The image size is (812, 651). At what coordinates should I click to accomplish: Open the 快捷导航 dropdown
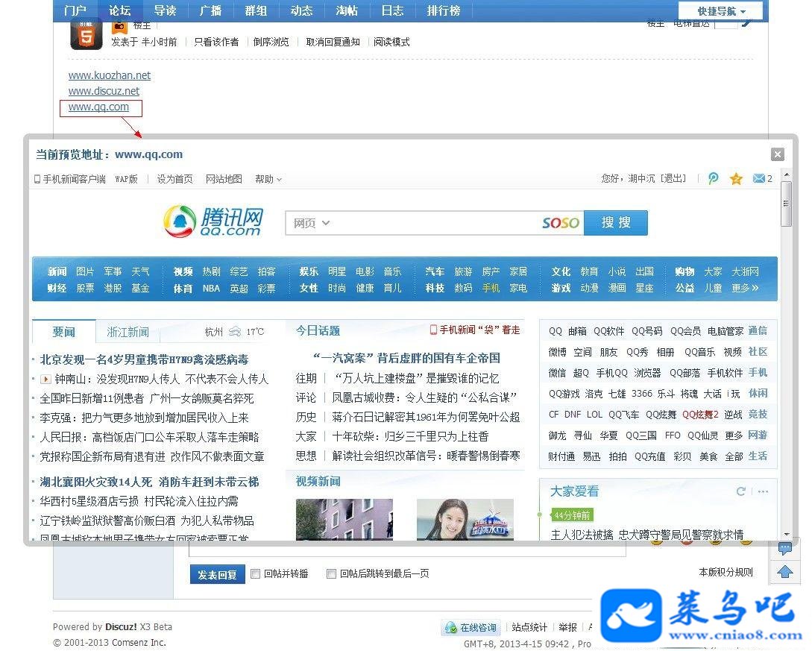click(721, 11)
